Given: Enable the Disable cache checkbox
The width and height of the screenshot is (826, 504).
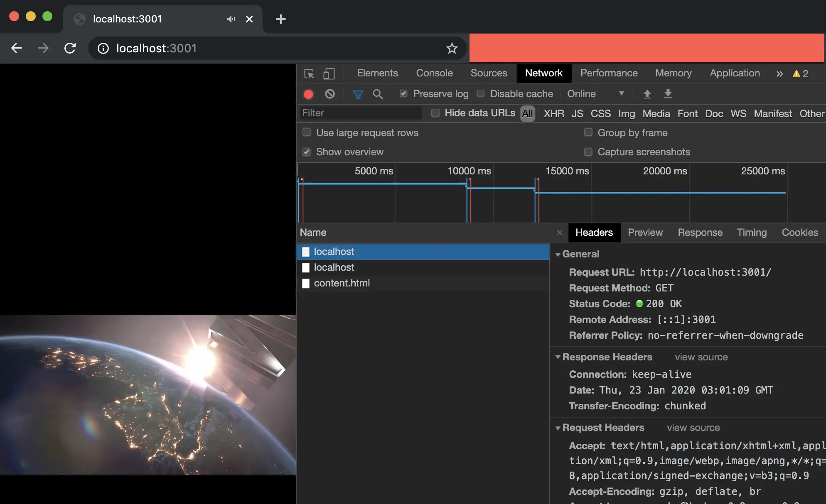Looking at the screenshot, I should (x=481, y=94).
